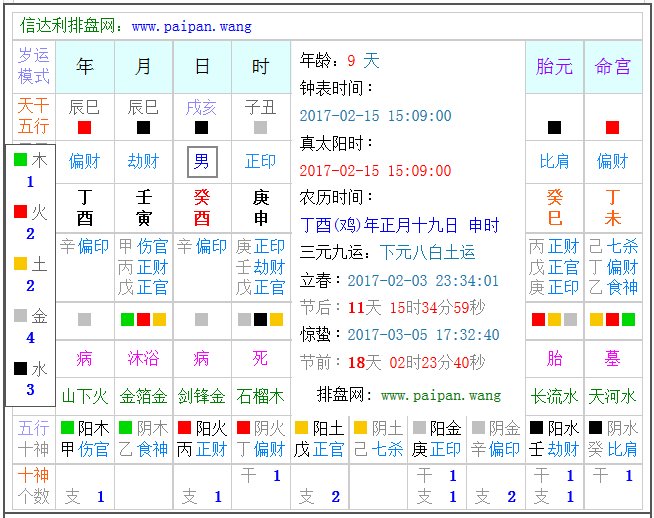Click 沐浴 in the month column
Viewport: 654px width, 518px height.
(x=143, y=359)
